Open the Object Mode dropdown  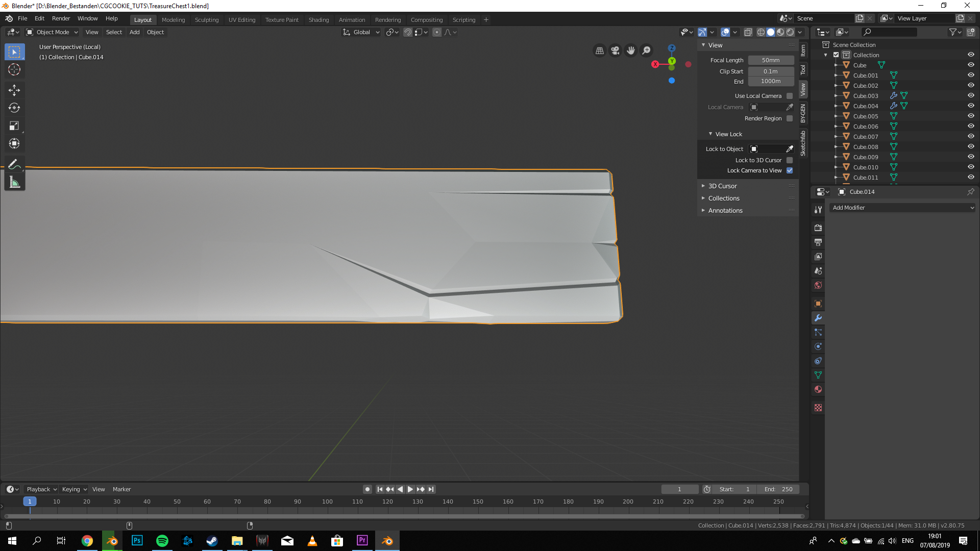click(x=52, y=32)
